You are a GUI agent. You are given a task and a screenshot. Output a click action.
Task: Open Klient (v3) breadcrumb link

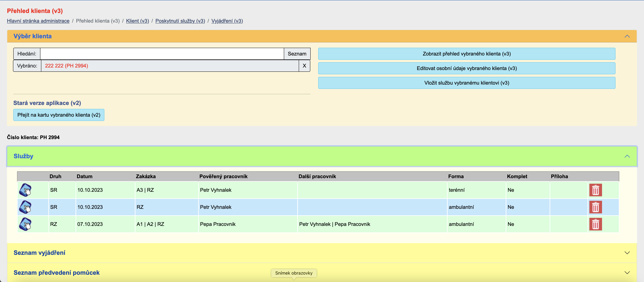137,21
